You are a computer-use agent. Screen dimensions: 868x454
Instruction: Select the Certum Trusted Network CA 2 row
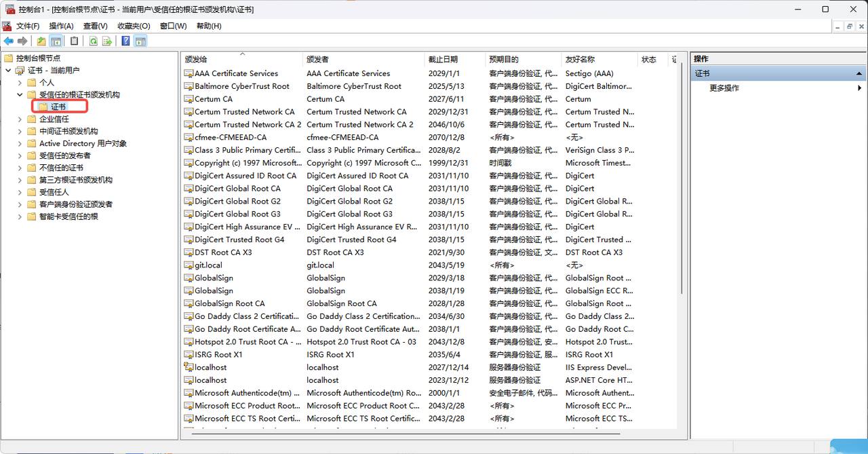[430, 125]
